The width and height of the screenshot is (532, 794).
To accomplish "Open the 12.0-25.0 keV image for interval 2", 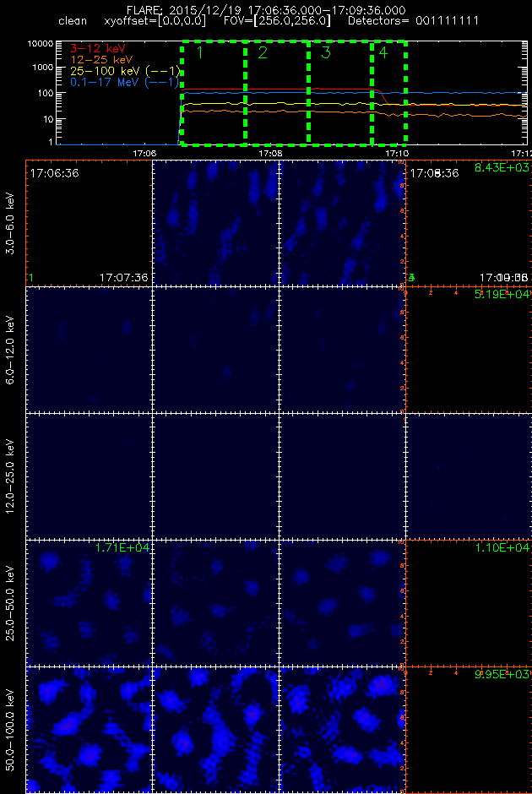I will click(x=215, y=476).
